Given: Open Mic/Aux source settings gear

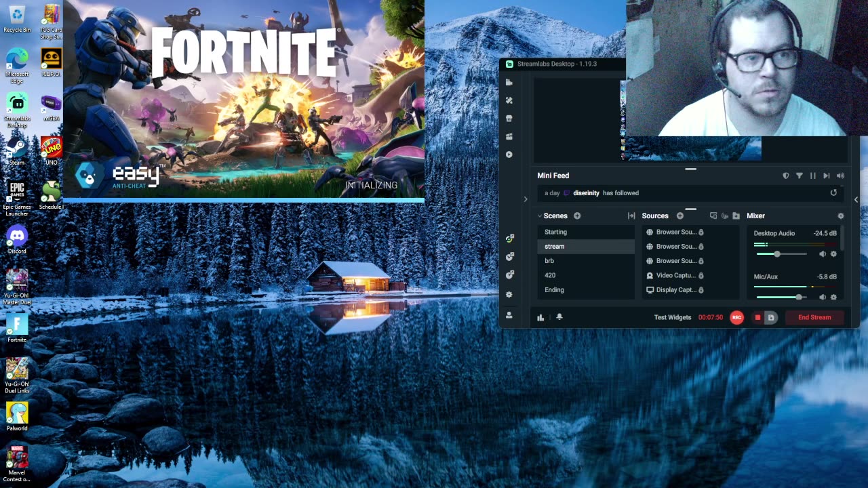Looking at the screenshot, I should 833,297.
